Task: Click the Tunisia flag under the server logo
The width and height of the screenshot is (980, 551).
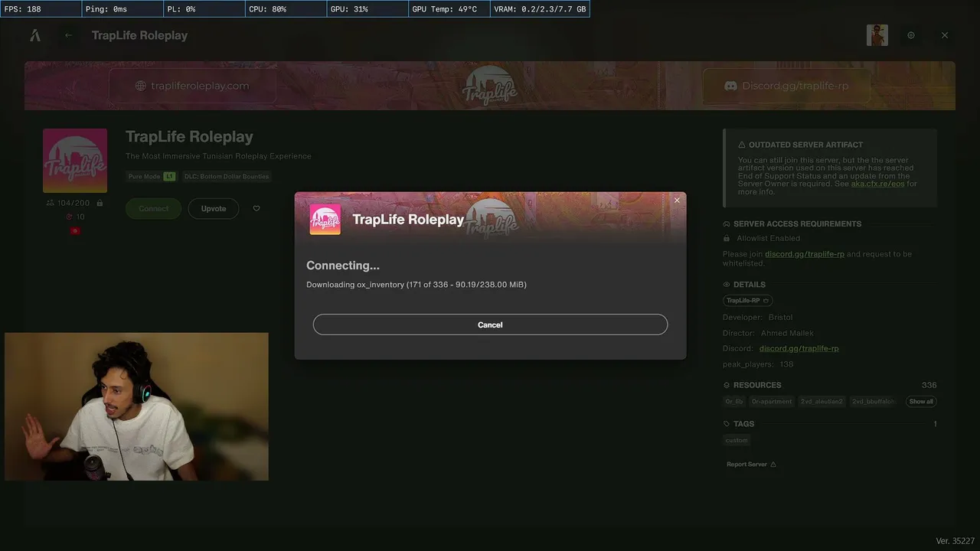Action: (75, 230)
